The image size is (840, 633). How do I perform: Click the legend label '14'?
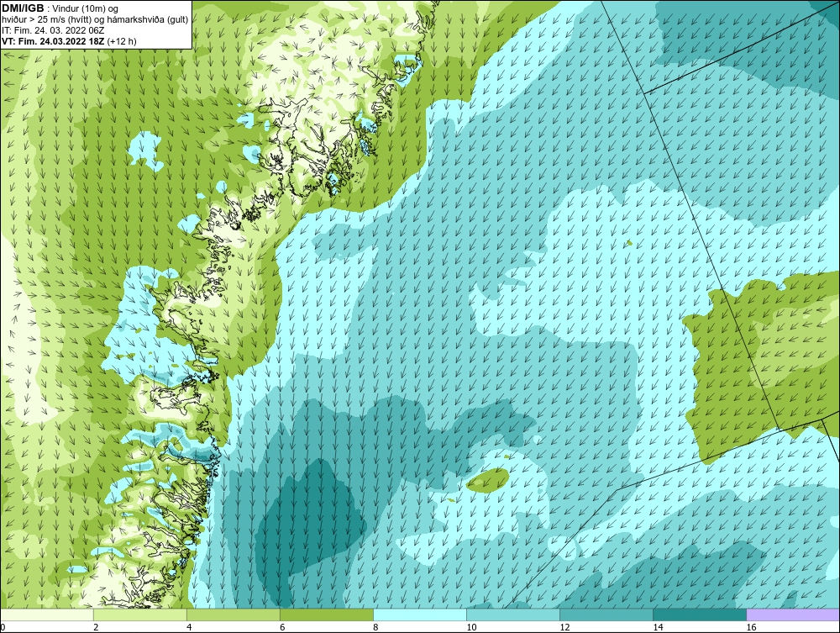coord(658,627)
